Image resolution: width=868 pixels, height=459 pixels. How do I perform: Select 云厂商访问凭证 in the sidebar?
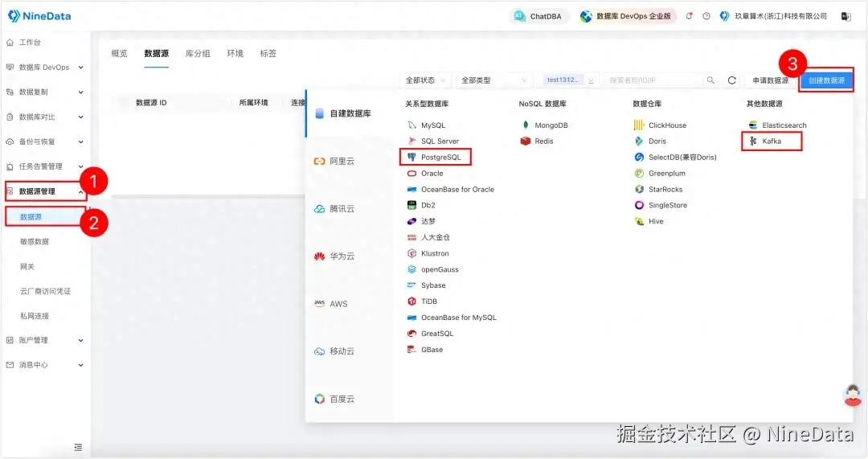(x=45, y=291)
